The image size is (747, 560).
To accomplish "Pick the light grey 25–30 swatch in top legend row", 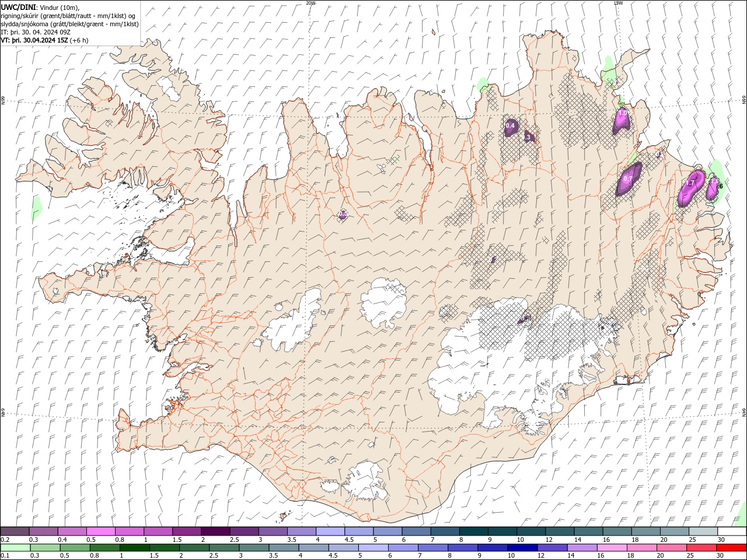I will pyautogui.click(x=703, y=531).
